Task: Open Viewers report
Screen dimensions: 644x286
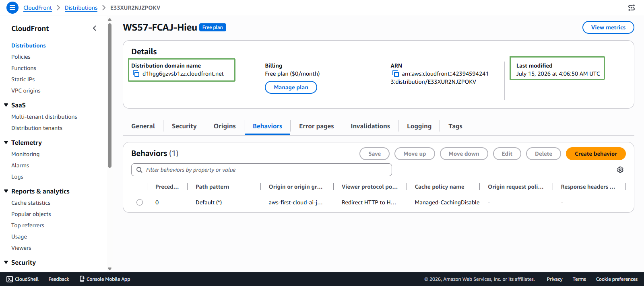Action: pyautogui.click(x=21, y=248)
